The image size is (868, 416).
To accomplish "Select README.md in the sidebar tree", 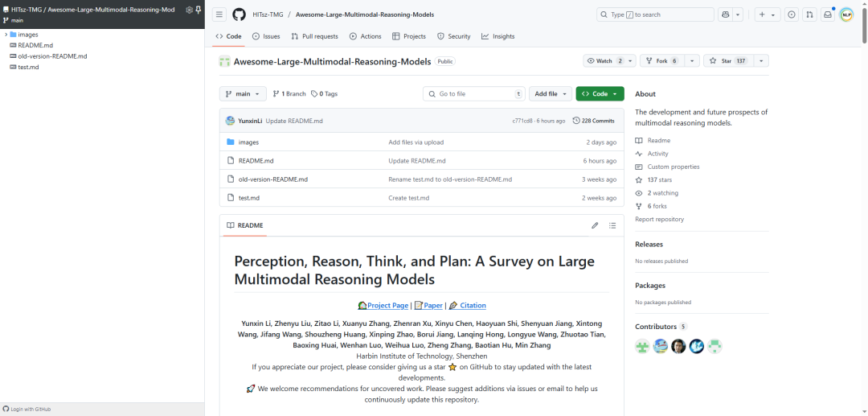I will (35, 45).
